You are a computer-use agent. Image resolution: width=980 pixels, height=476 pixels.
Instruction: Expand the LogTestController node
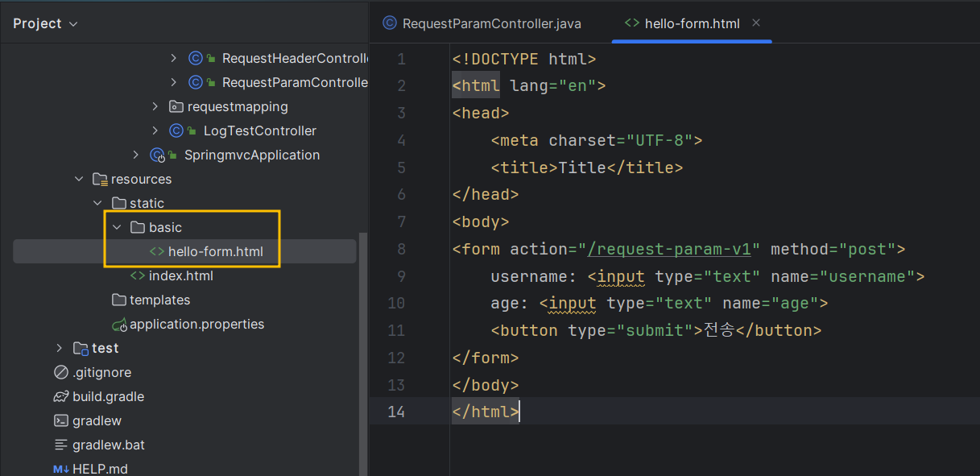coord(155,130)
